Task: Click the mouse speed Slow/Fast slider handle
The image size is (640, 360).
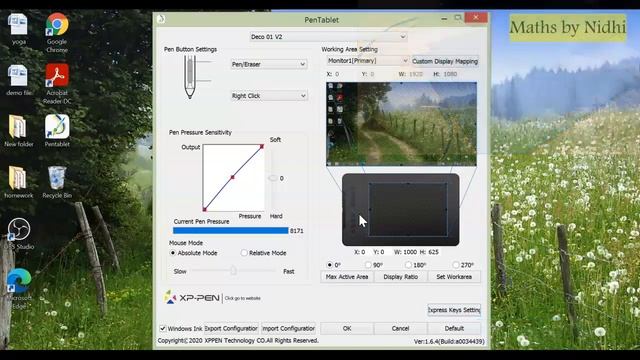Action: pos(233,270)
